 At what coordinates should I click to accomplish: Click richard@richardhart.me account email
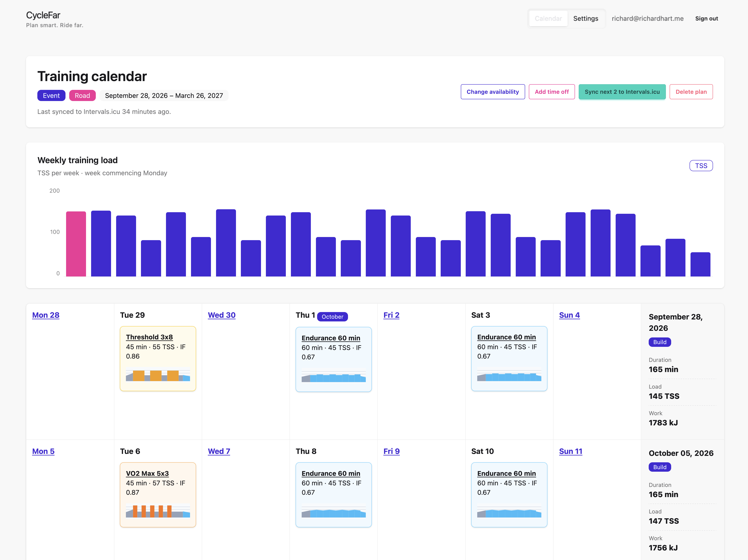click(647, 19)
